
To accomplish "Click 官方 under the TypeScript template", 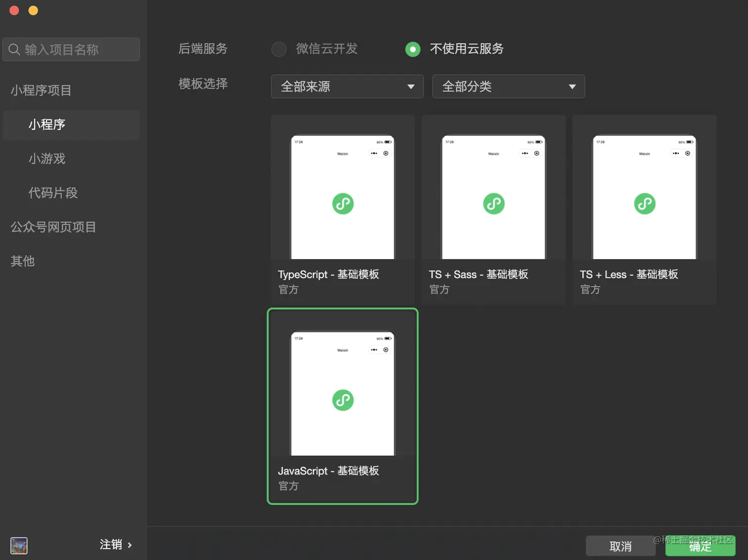I will click(x=288, y=289).
